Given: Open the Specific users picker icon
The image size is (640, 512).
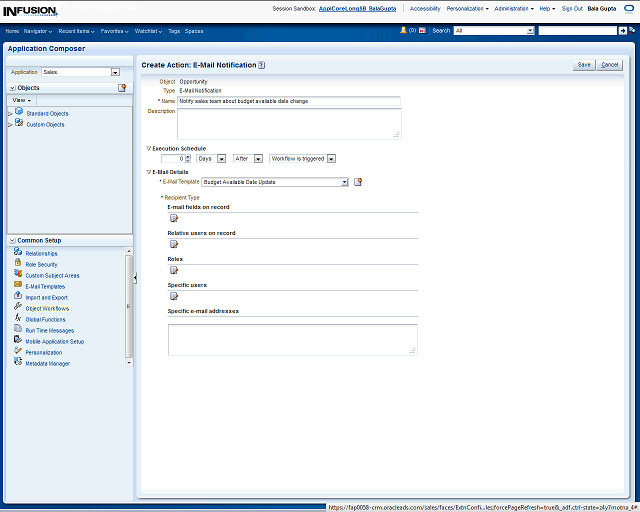Looking at the screenshot, I should tap(173, 297).
